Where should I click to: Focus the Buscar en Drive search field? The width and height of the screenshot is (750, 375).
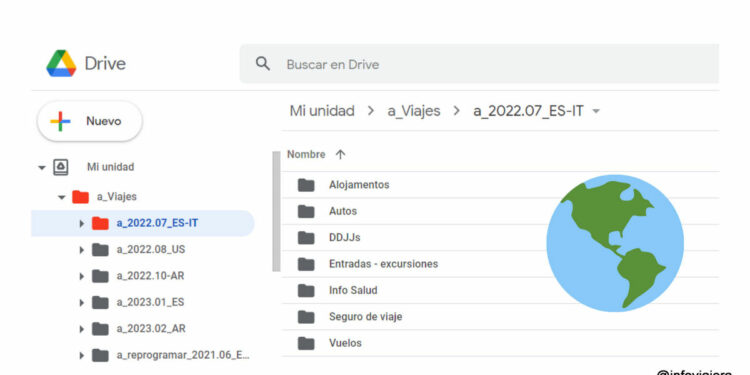[x=479, y=64]
